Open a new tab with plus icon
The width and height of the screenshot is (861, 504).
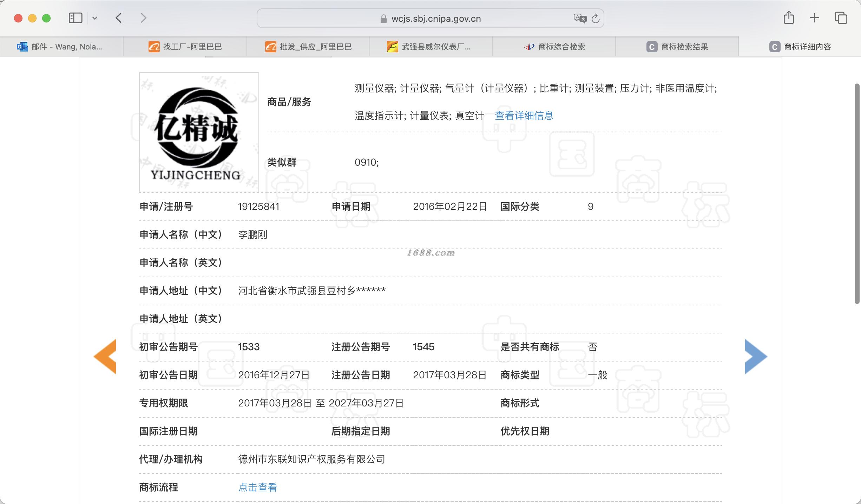[x=814, y=18]
